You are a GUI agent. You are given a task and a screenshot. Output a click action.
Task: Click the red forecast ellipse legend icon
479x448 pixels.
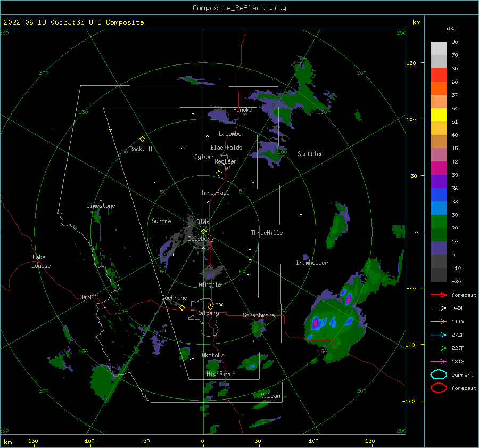pyautogui.click(x=439, y=388)
